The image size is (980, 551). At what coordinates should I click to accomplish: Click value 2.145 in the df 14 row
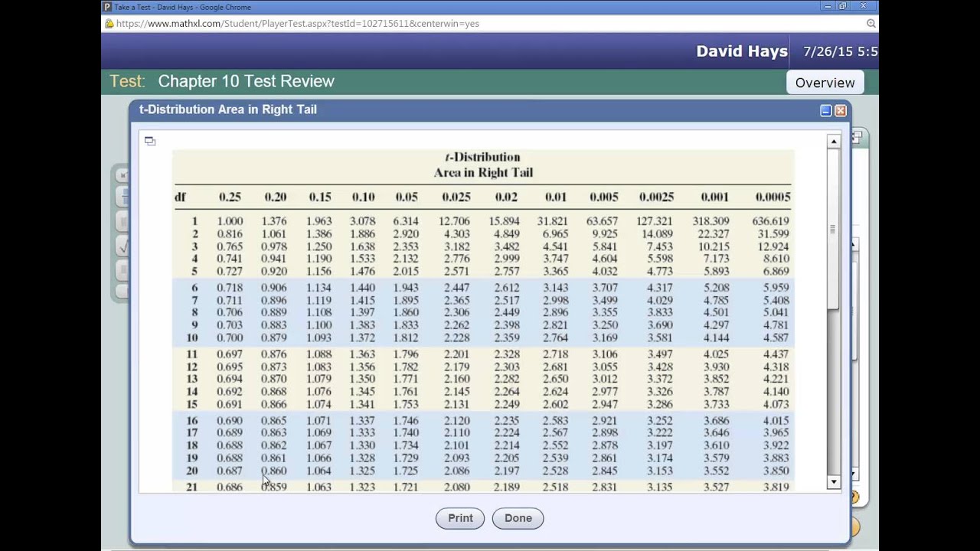pyautogui.click(x=457, y=392)
